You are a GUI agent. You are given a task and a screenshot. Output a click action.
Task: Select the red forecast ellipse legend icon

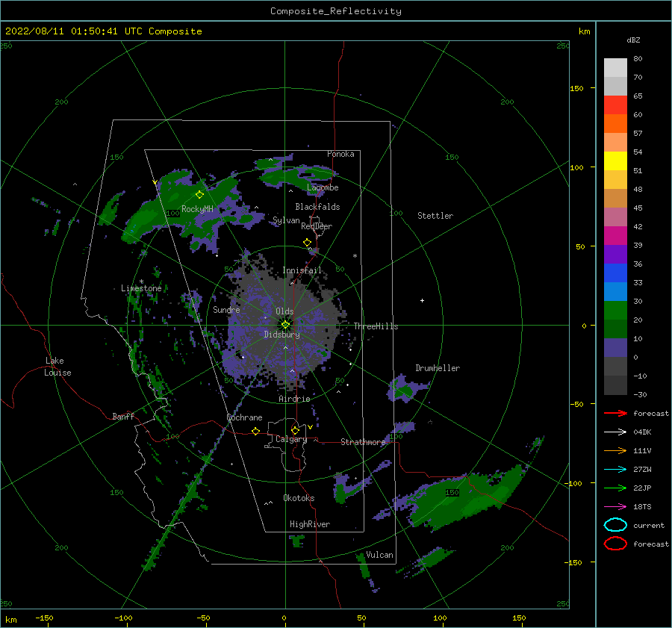point(615,544)
